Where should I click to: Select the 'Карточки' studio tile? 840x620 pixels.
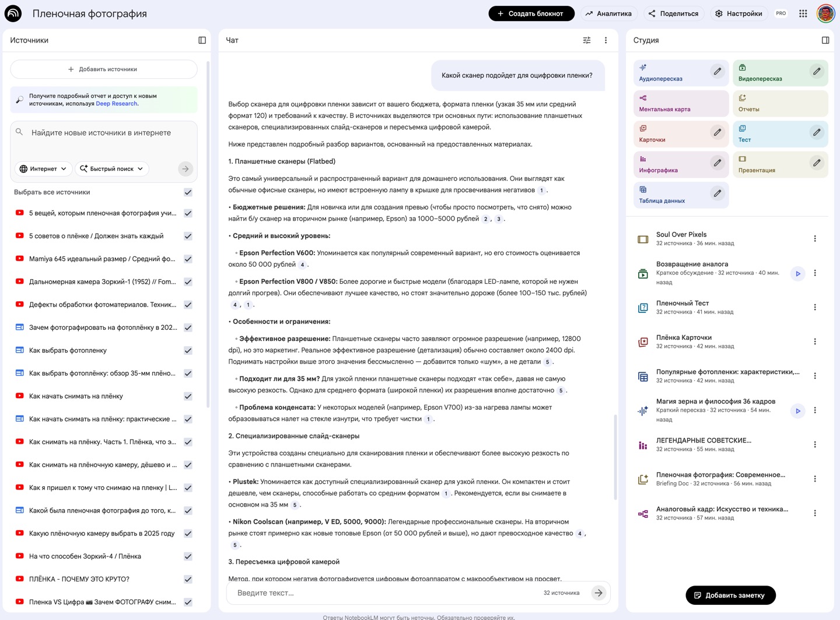(x=681, y=134)
